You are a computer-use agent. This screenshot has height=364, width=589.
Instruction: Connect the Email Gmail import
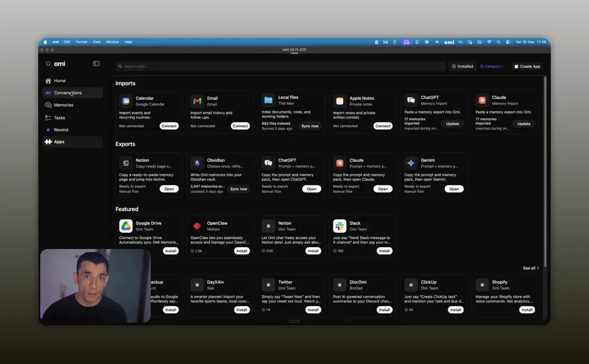coord(240,126)
